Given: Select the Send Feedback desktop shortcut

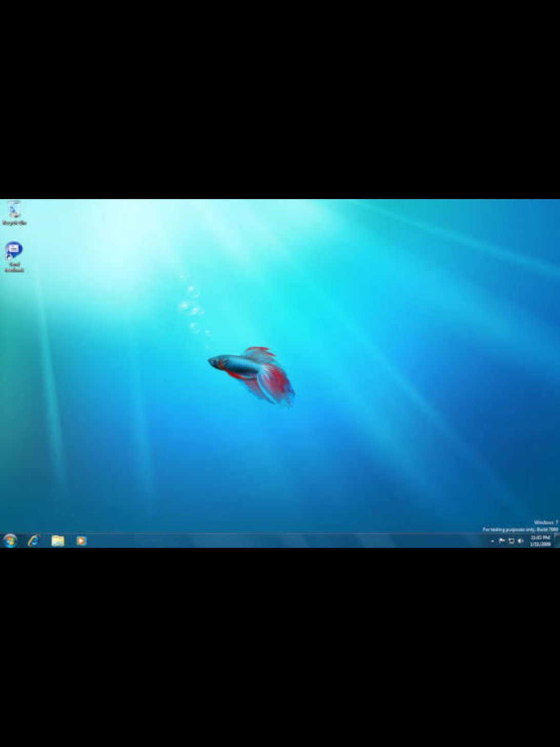Looking at the screenshot, I should pyautogui.click(x=14, y=257).
